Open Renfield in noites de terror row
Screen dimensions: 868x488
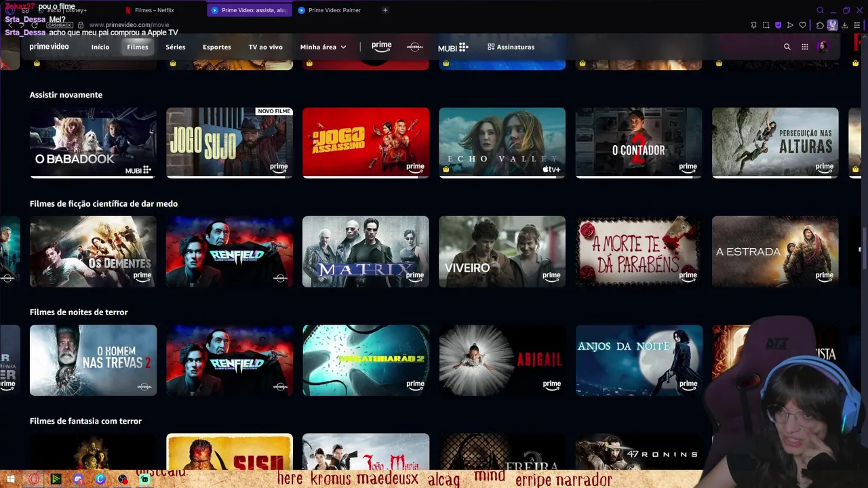[x=229, y=360]
